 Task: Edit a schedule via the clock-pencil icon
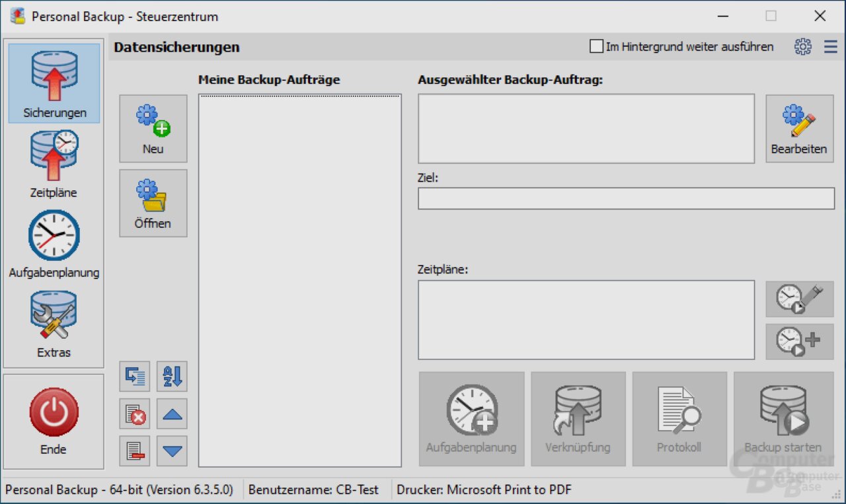(799, 299)
